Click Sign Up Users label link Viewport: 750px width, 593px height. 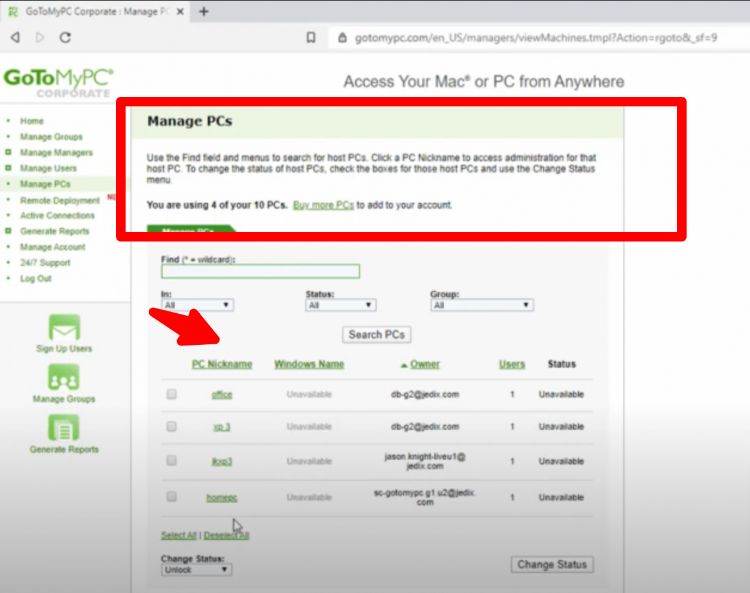coord(64,349)
